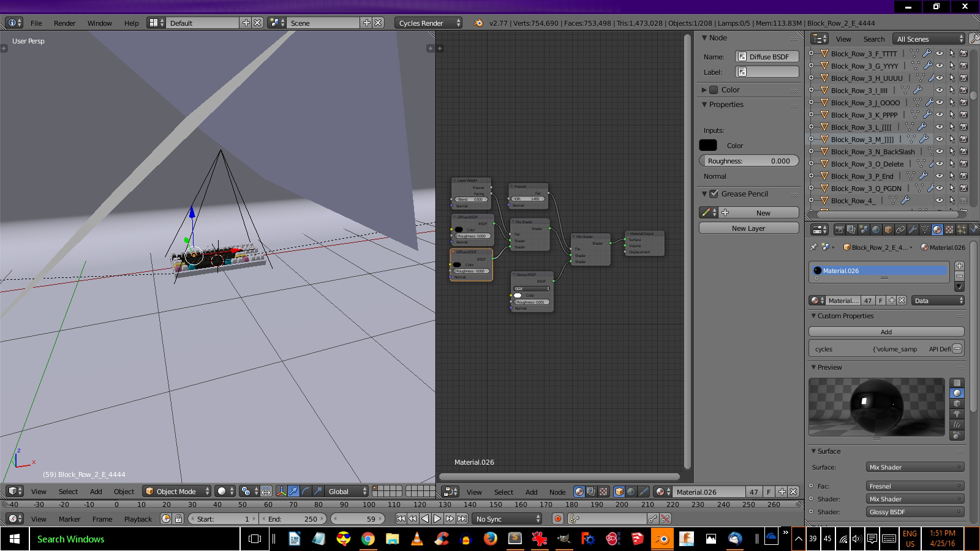
Task: Toggle Grease Pencil checkbox in node panel
Action: click(714, 193)
